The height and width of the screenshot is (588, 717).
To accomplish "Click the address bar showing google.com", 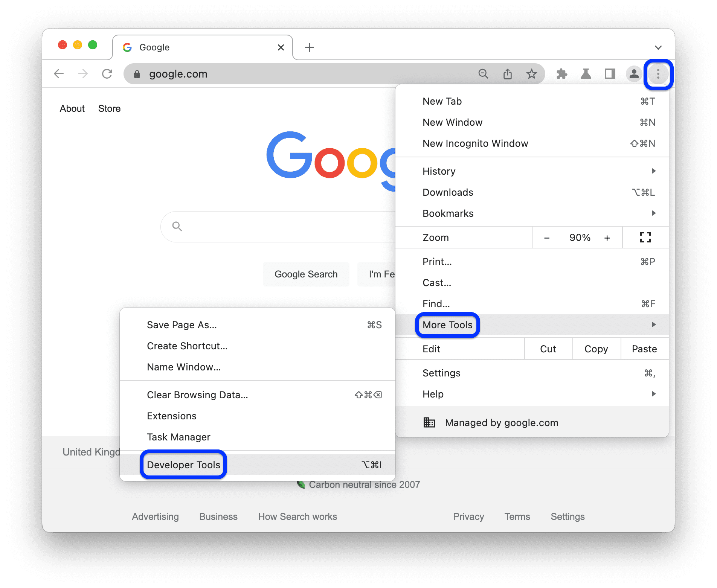I will click(x=264, y=74).
